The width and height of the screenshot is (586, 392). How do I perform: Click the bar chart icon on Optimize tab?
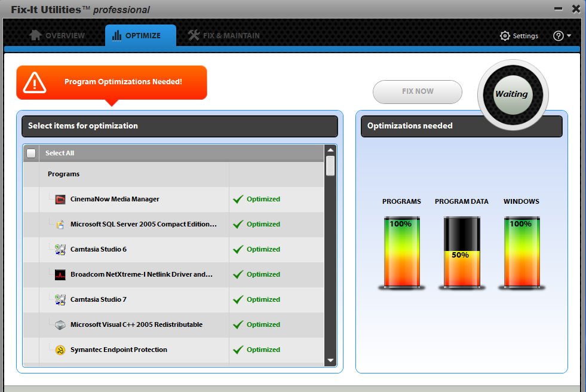[x=116, y=35]
